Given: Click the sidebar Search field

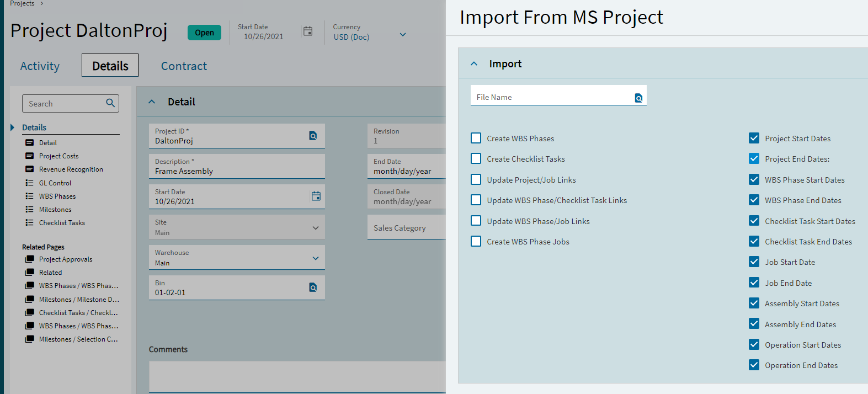Looking at the screenshot, I should point(71,103).
